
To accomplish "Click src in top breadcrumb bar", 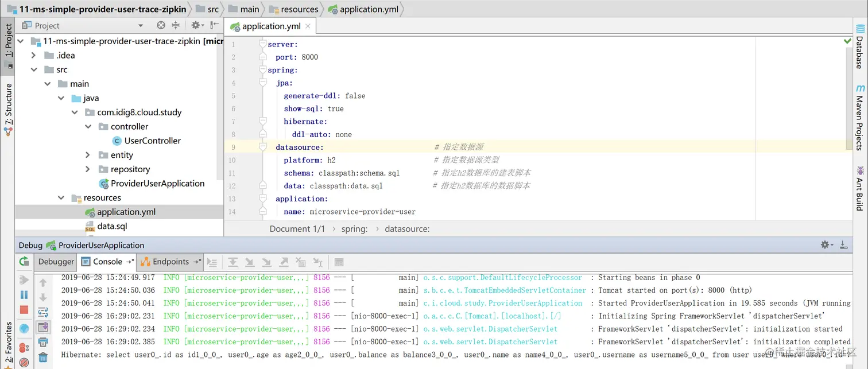I will pos(207,9).
